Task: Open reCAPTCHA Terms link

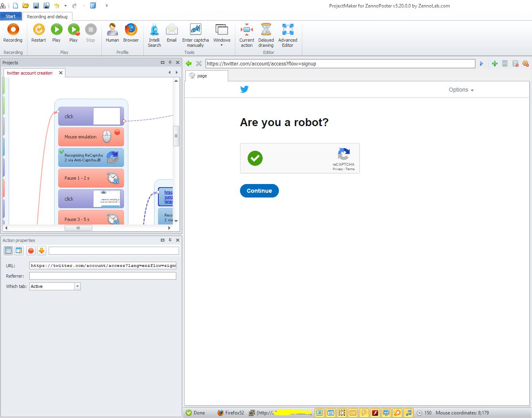Action: (350, 169)
